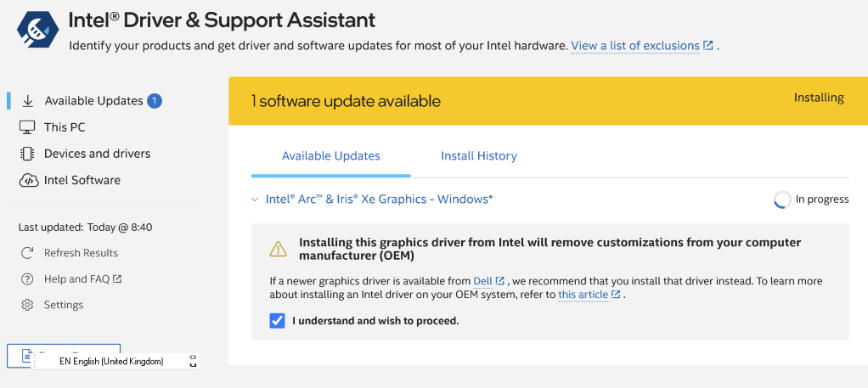Screen dimensions: 868x388
Task: Click external link icon beside Help and FAQ
Action: click(x=117, y=279)
